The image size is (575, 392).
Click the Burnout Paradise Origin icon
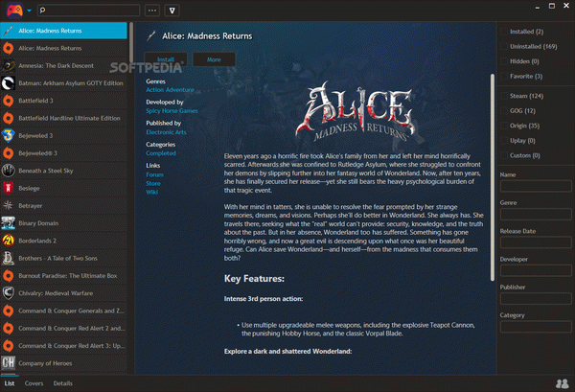(8, 276)
